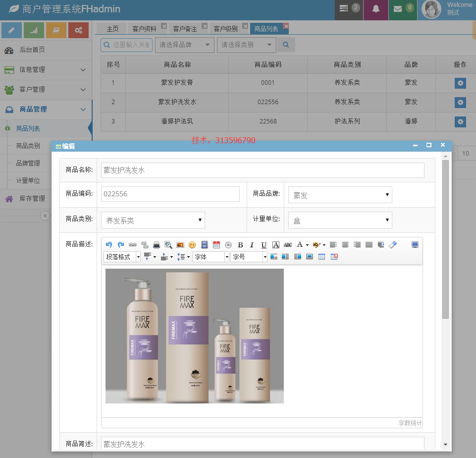Viewport: 476px width, 458px height.
Task: Insert time with the clock icon
Action: pos(228,245)
